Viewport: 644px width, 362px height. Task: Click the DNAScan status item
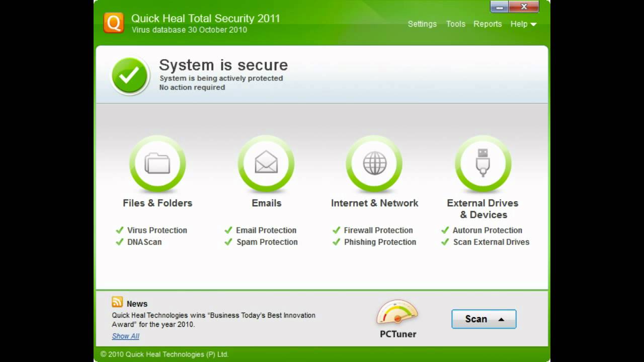tap(139, 242)
